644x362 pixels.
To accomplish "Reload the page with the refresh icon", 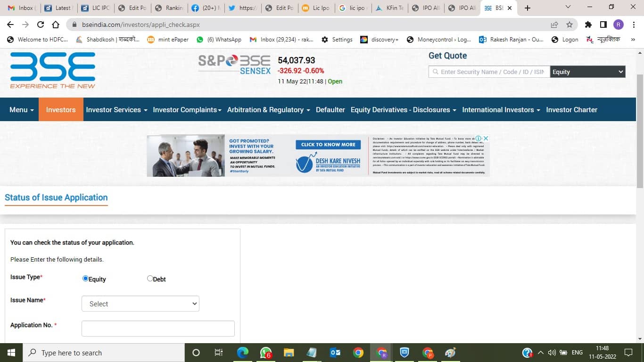I will point(40,25).
